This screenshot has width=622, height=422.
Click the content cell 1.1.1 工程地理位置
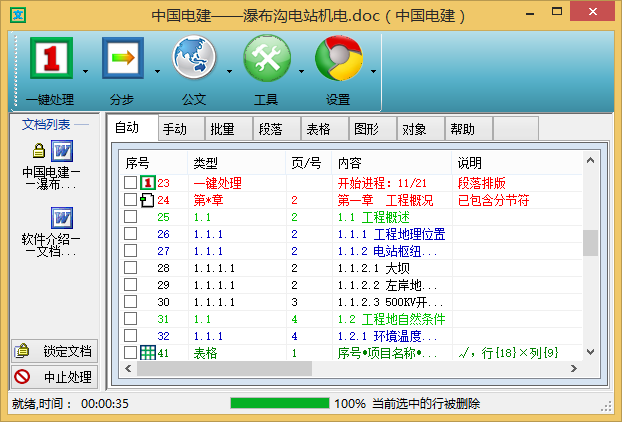point(391,234)
